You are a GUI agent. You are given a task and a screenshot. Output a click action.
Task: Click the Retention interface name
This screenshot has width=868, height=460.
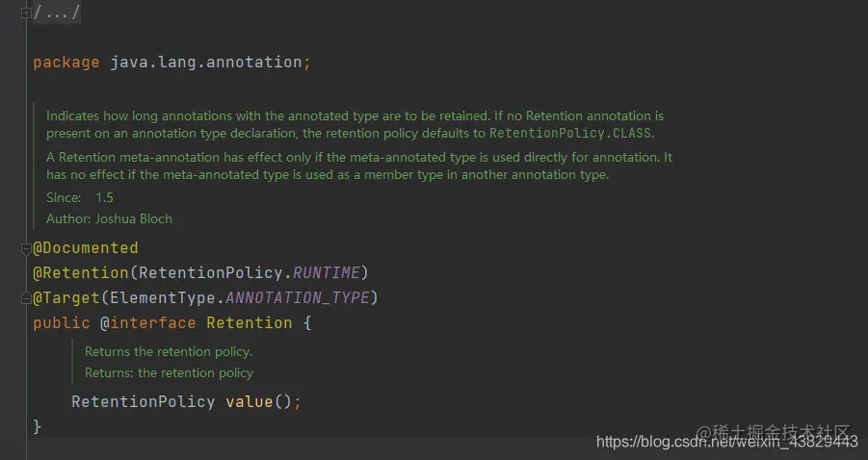[250, 323]
